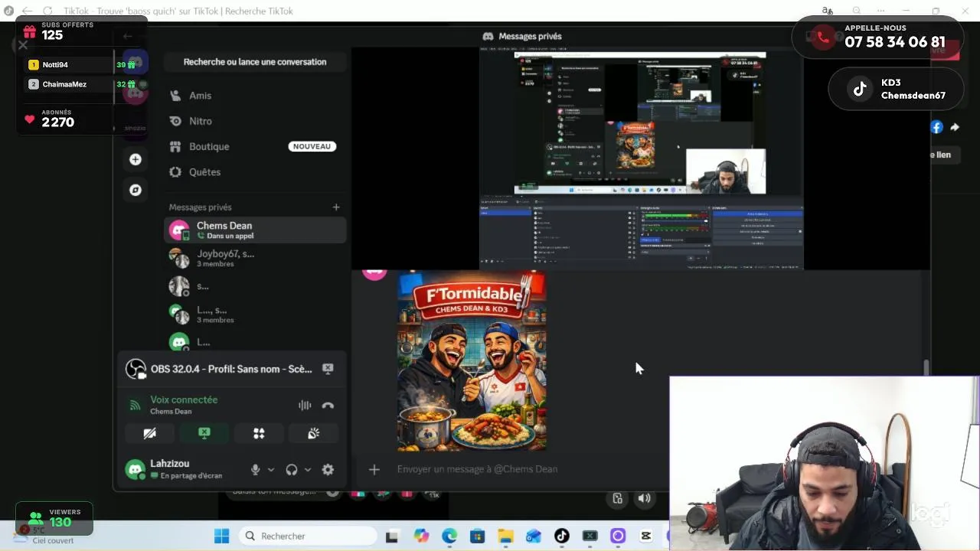Image resolution: width=980 pixels, height=551 pixels.
Task: Click the Boutique shop icon
Action: tap(175, 146)
